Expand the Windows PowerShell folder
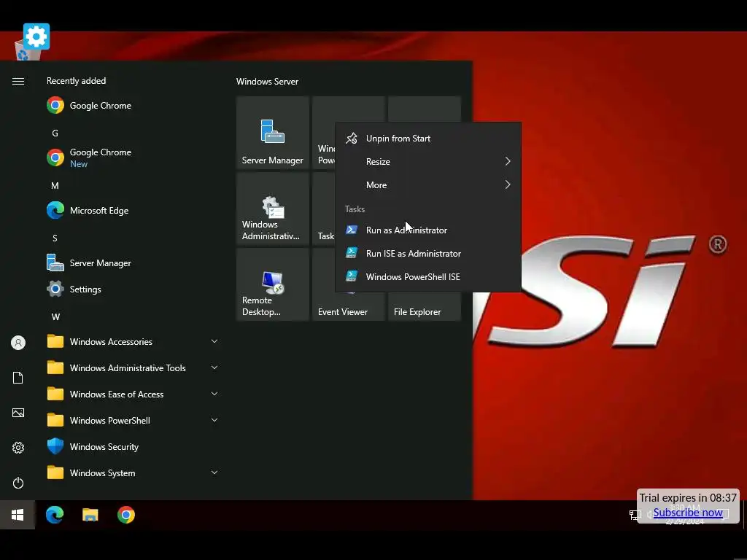This screenshot has height=560, width=747. 133,421
